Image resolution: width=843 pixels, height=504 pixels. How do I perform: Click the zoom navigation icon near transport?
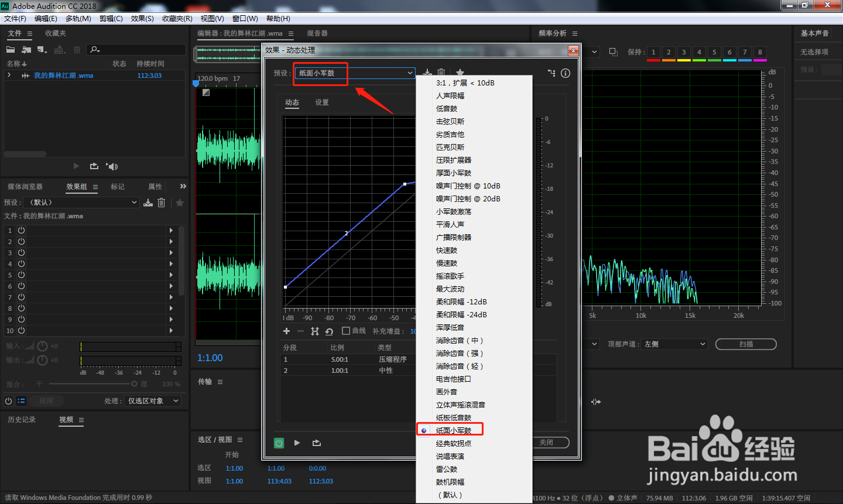coord(596,402)
